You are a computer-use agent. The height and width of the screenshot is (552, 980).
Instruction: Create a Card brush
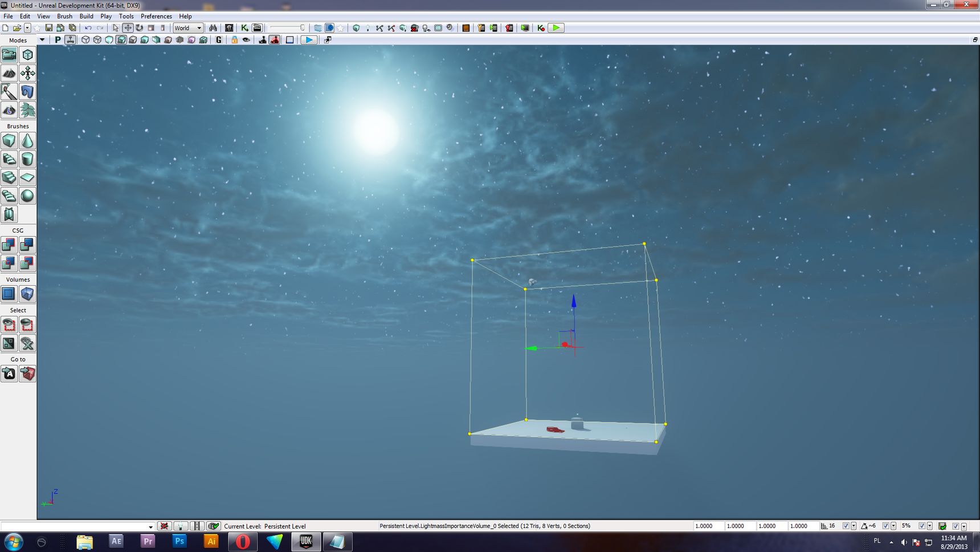click(9, 214)
